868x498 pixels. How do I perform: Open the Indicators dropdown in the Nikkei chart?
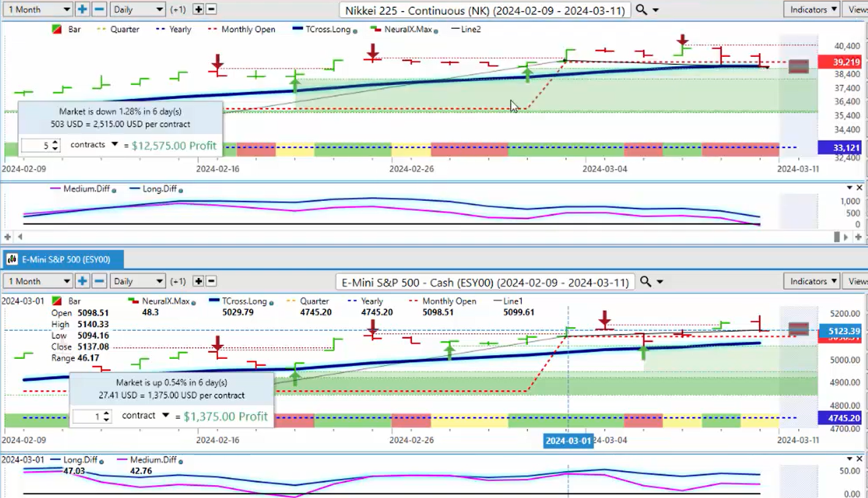click(811, 9)
